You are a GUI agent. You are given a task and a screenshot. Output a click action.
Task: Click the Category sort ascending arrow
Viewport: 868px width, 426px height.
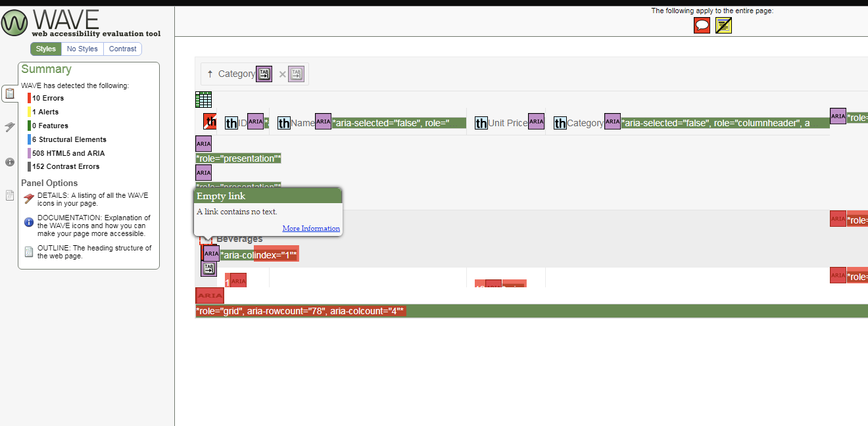[210, 74]
